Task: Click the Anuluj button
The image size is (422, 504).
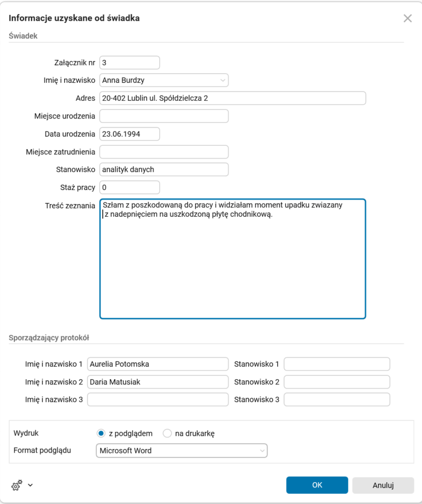Action: coord(383,485)
